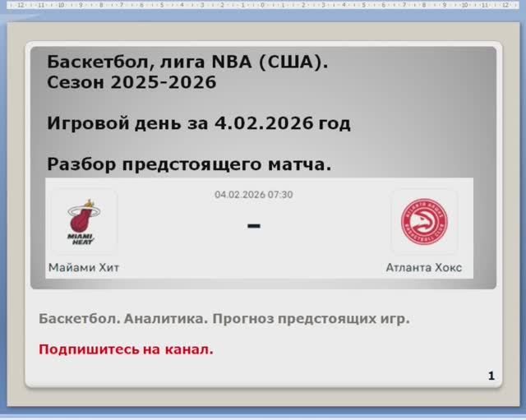Click the heading "Разбор предстоящего матча."
This screenshot has height=420, width=526.
tap(189, 164)
